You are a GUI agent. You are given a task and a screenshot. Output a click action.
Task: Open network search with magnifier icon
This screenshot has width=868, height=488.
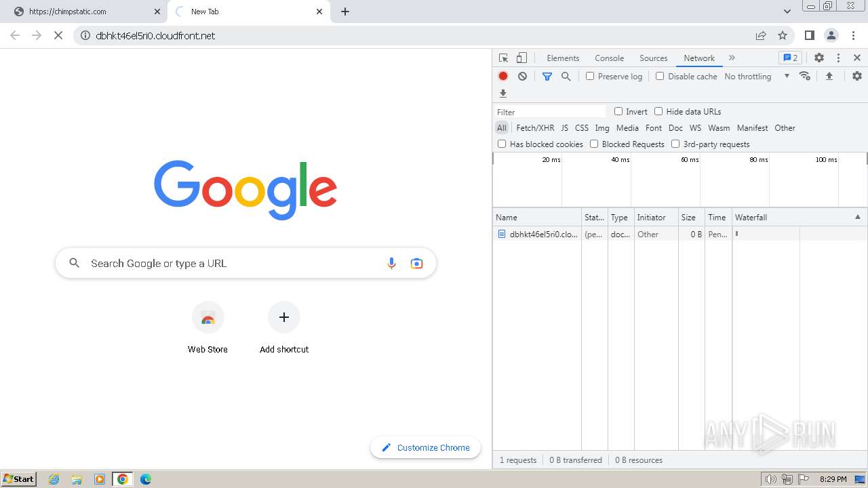566,77
